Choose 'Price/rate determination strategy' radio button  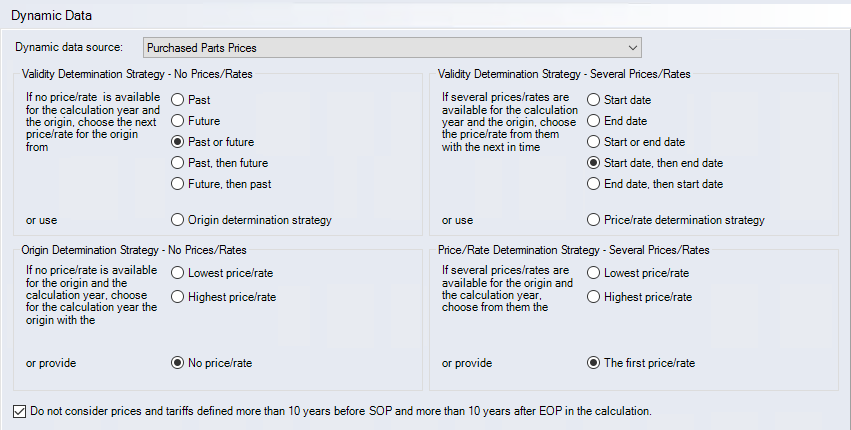594,220
